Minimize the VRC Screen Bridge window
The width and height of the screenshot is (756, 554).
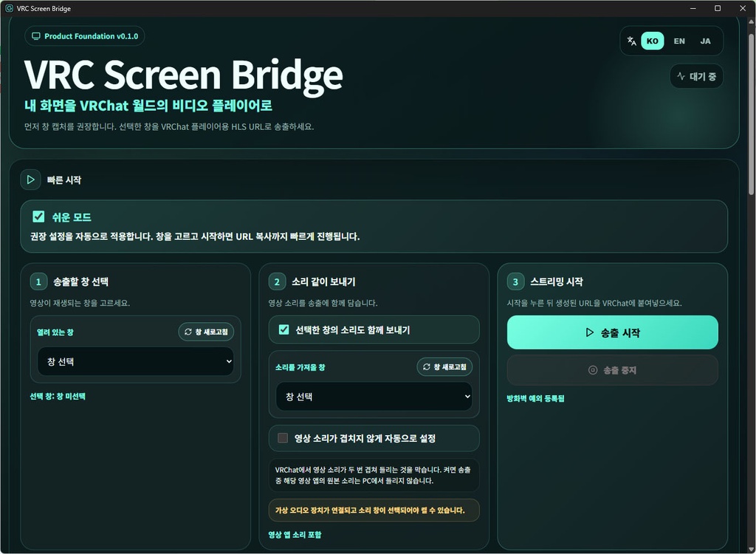tap(693, 8)
